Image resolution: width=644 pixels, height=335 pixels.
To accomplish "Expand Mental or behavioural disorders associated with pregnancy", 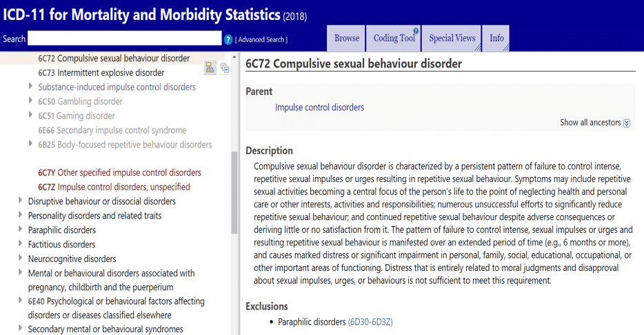I will [x=20, y=272].
